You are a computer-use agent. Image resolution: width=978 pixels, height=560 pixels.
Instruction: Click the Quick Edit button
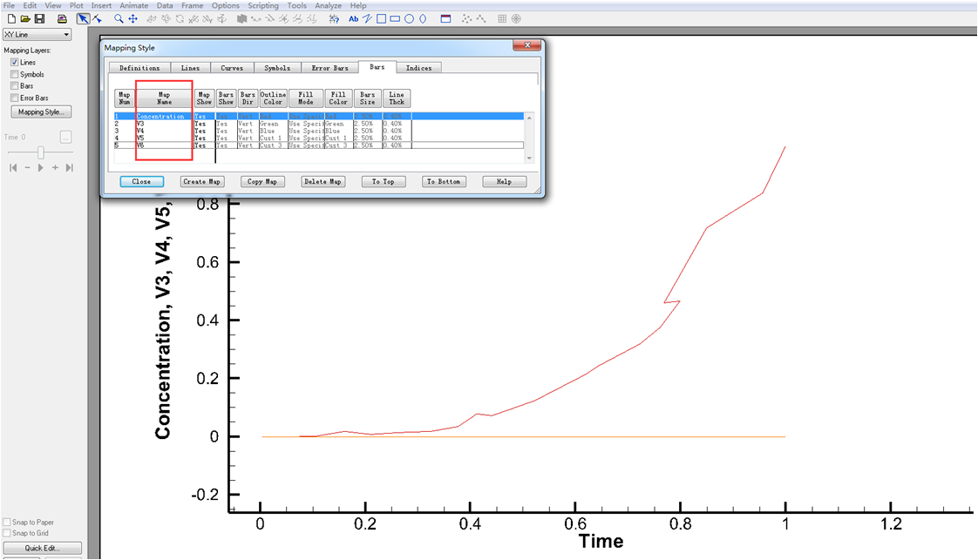coord(42,548)
